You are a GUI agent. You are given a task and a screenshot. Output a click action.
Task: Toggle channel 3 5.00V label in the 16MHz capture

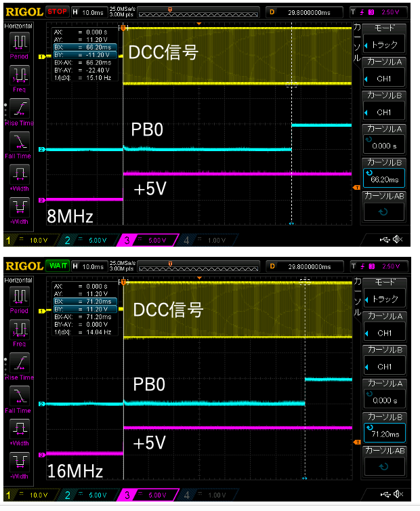tap(157, 495)
